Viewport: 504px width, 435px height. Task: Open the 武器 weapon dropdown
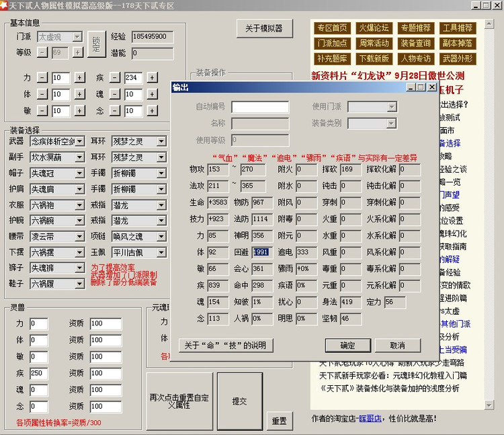(80, 141)
